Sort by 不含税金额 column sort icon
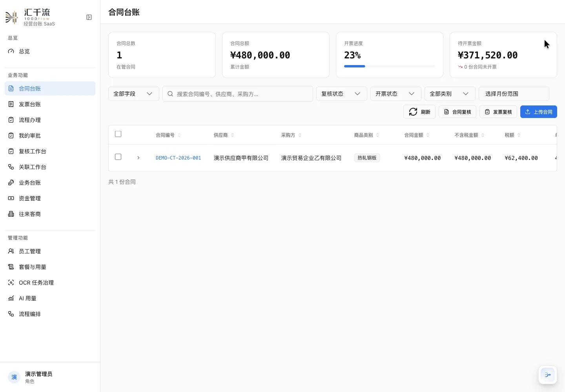 pyautogui.click(x=483, y=135)
